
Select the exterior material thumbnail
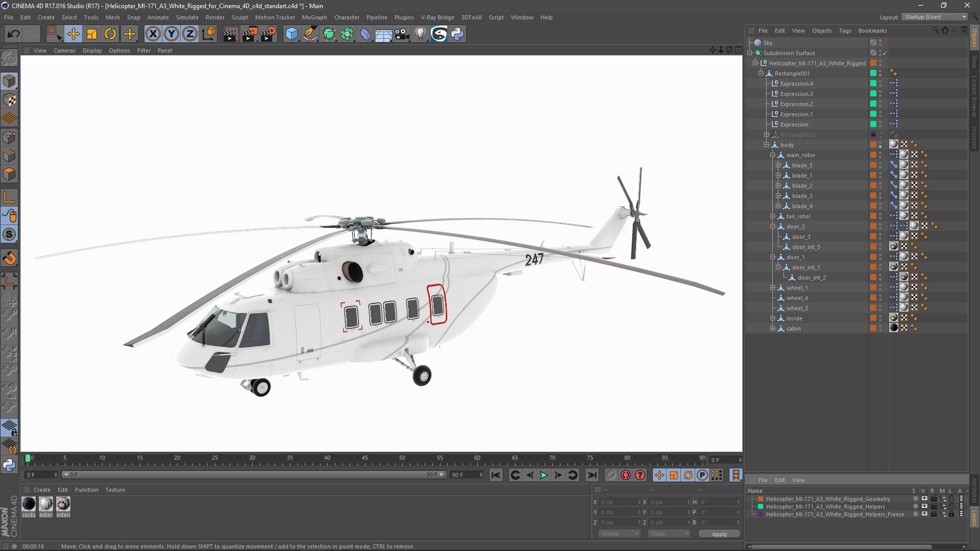coord(46,504)
